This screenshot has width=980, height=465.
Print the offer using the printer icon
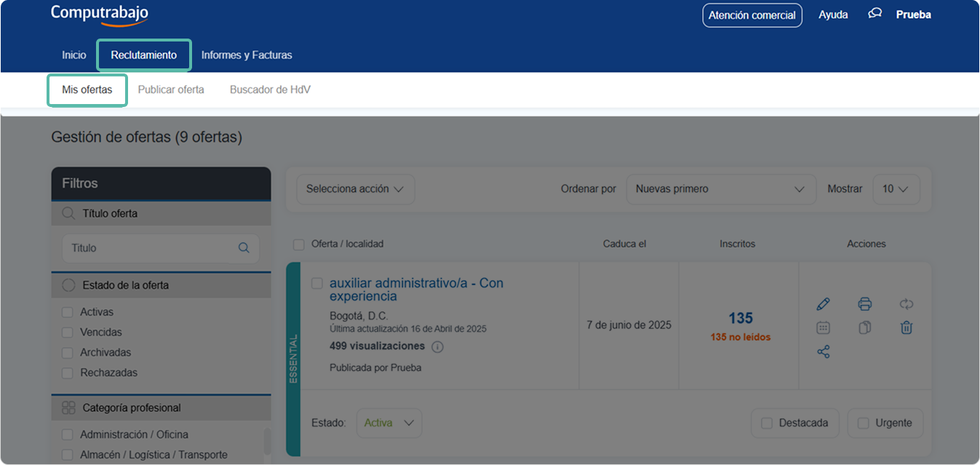864,303
